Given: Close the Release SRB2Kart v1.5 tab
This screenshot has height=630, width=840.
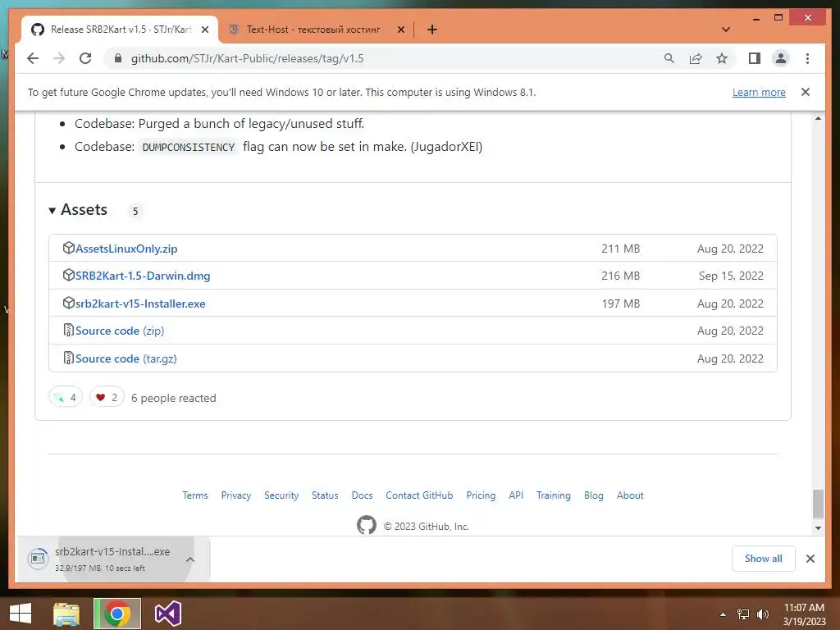Looking at the screenshot, I should (x=204, y=30).
